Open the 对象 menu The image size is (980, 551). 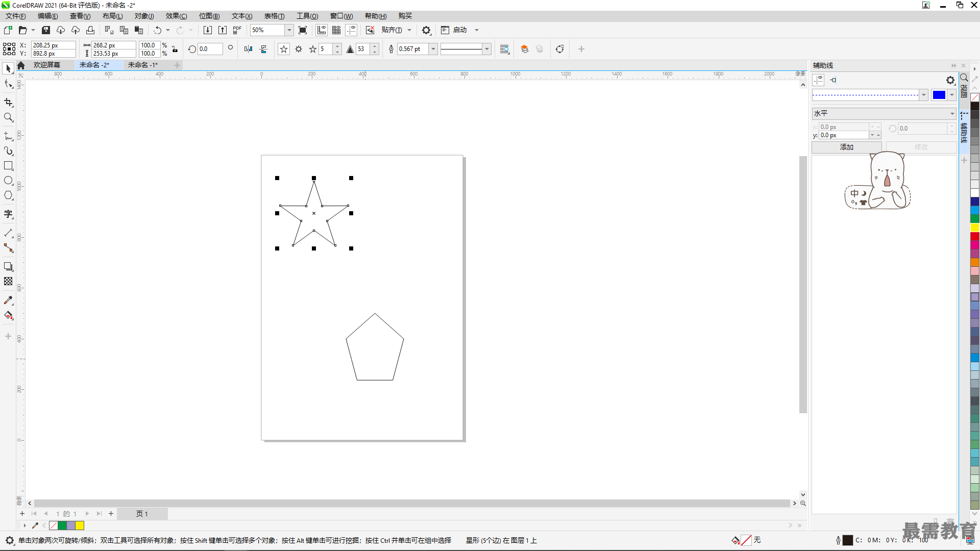(144, 16)
